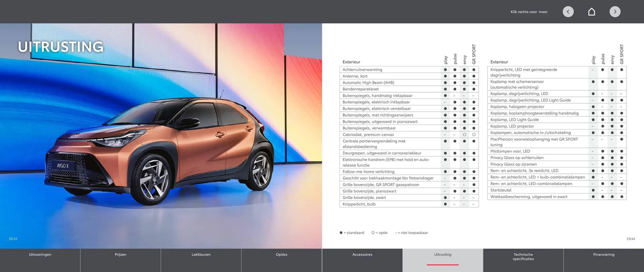The width and height of the screenshot is (644, 272).
Task: Click 'Deurgrepen, uitgevoerd in carrosseriekleur' row
Action: coord(409,153)
